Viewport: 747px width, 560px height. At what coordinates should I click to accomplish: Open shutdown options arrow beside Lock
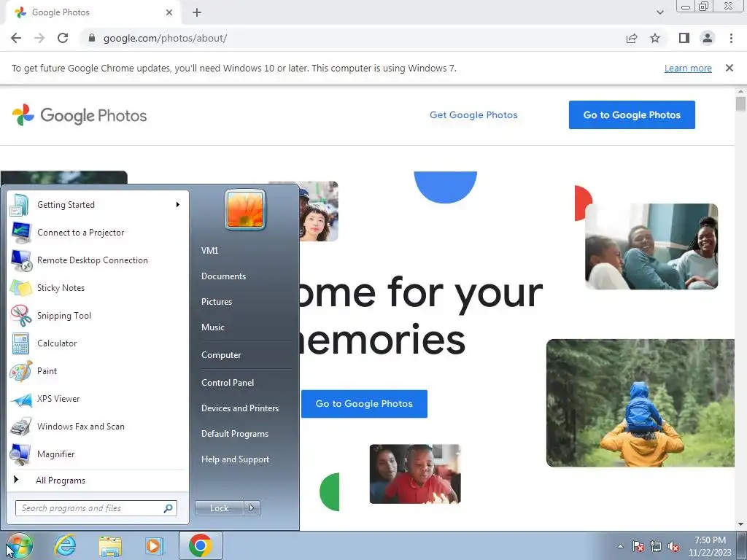(252, 508)
